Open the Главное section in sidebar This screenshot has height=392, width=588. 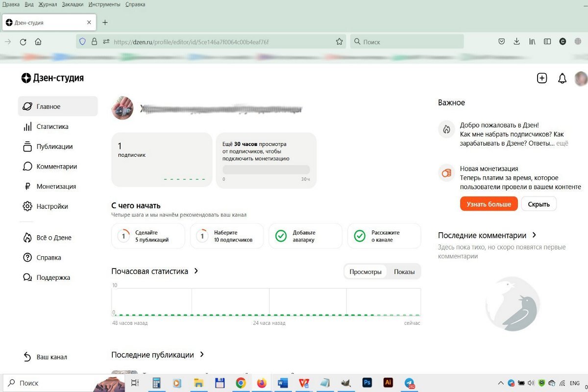(x=58, y=106)
